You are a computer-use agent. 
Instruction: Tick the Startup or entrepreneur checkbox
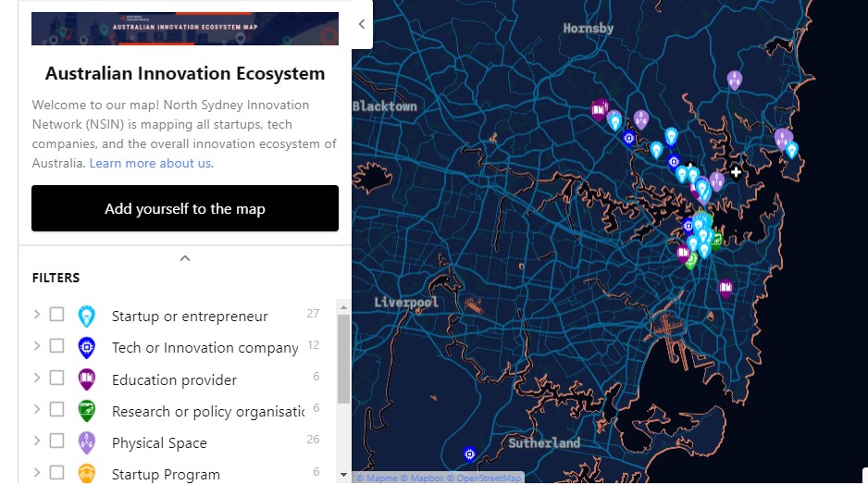(56, 315)
